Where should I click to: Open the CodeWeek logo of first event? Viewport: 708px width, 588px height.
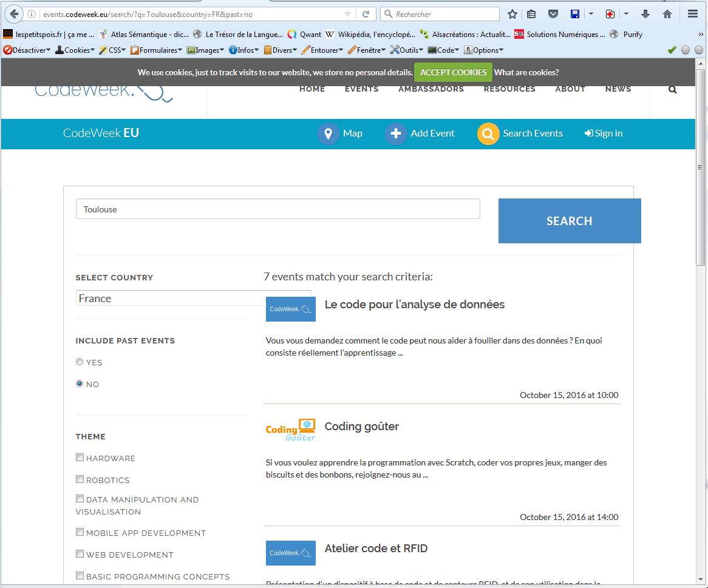click(291, 309)
